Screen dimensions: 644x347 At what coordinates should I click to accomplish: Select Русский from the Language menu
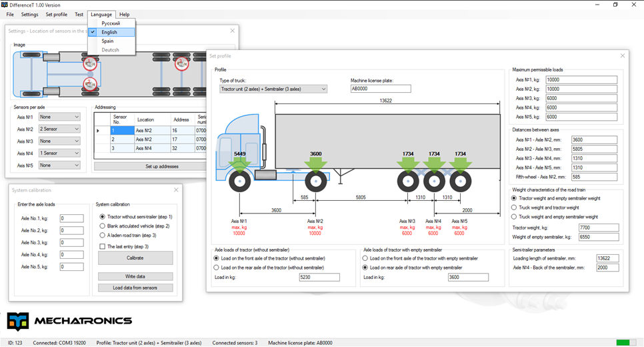[111, 23]
